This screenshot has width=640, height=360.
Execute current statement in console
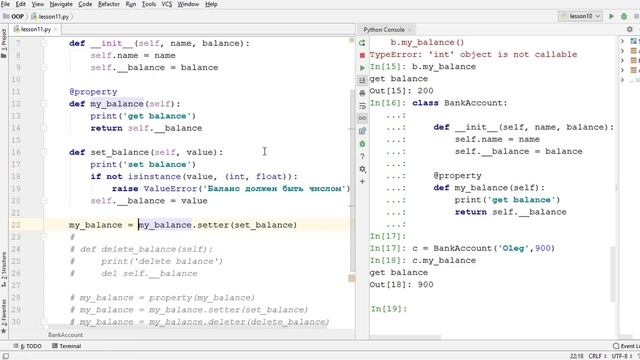click(x=362, y=68)
